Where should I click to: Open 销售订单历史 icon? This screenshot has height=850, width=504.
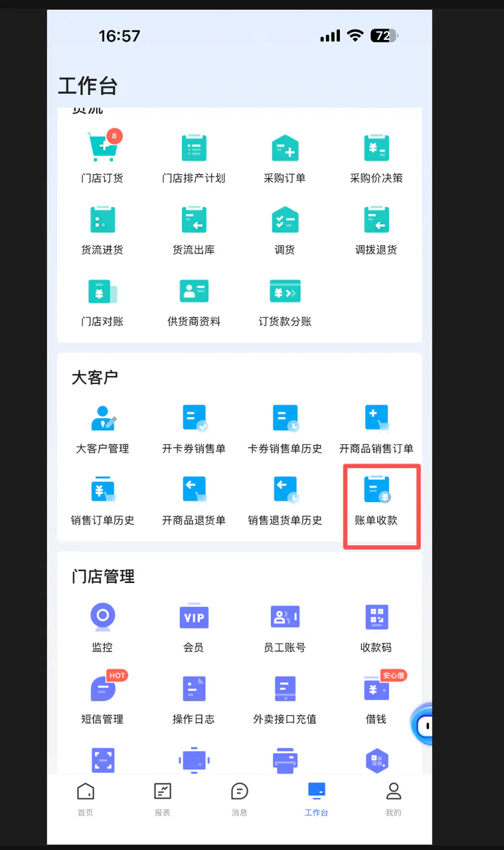pos(102,489)
